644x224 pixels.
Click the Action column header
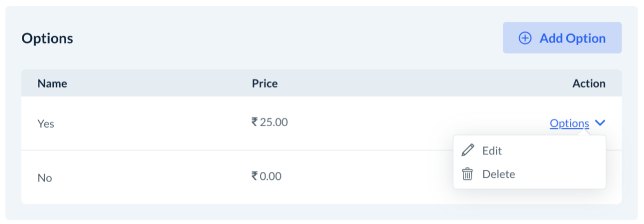pos(589,84)
